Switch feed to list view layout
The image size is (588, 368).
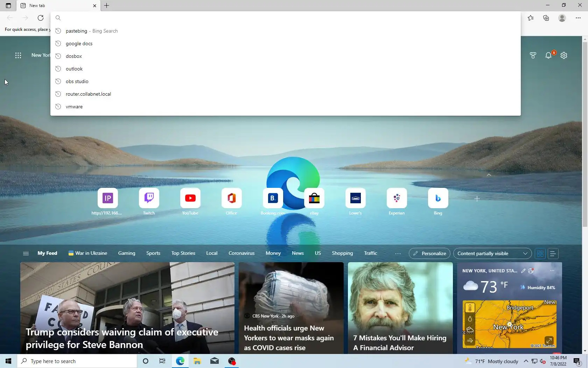[x=553, y=253]
